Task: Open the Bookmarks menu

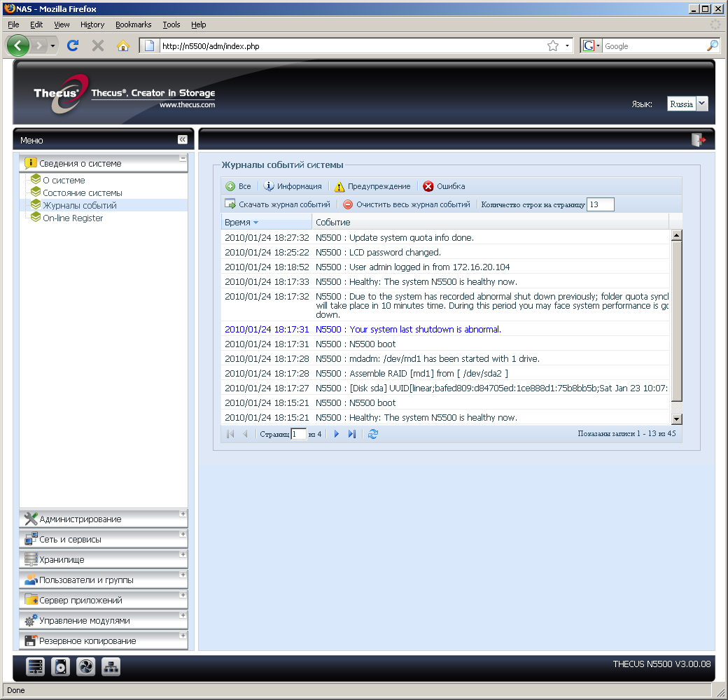Action: tap(133, 24)
